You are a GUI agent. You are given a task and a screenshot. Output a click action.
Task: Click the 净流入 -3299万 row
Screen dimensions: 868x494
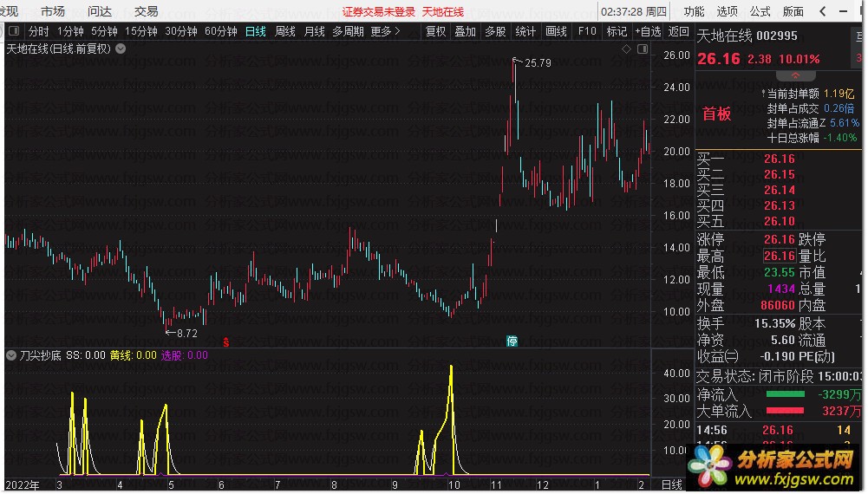pos(780,394)
